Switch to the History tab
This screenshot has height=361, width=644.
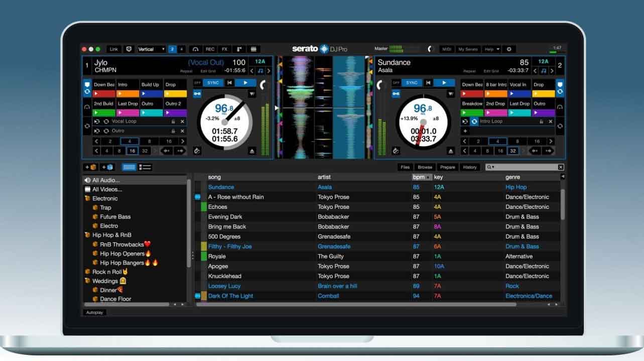[470, 167]
